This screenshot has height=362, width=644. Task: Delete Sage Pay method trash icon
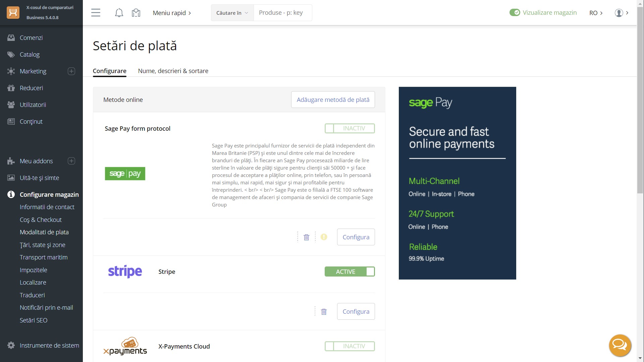pos(306,237)
